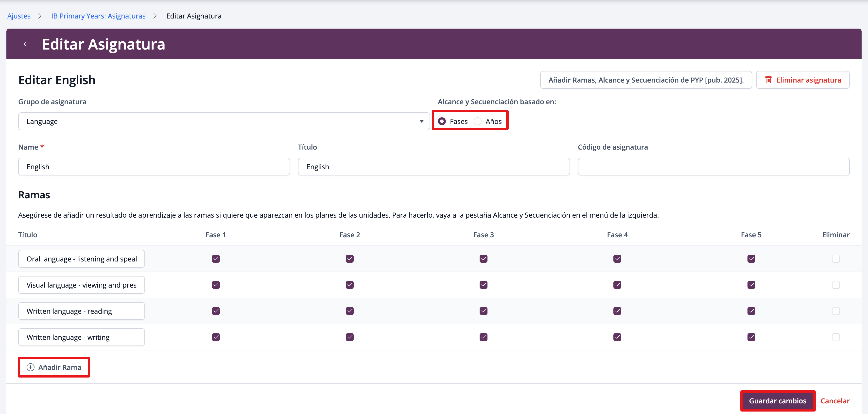Open IB Primary Years: Asignaturas breadcrumb
Screen dimensions: 868x414
[98, 16]
